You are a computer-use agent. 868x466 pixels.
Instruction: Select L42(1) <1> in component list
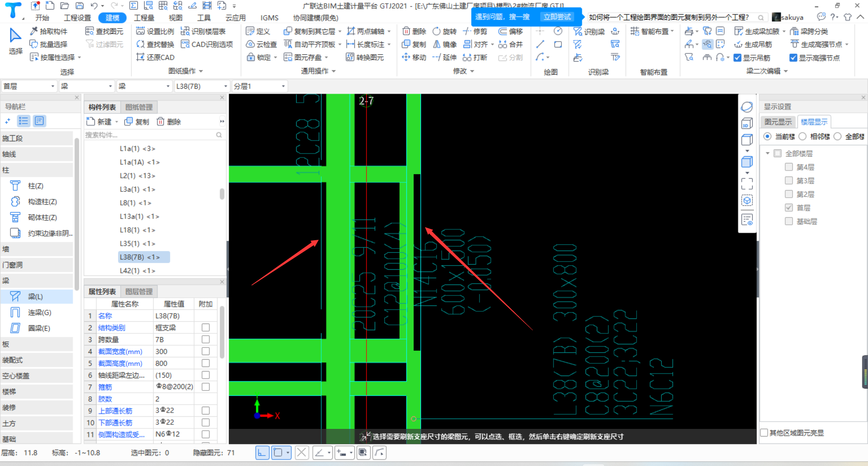(x=137, y=271)
